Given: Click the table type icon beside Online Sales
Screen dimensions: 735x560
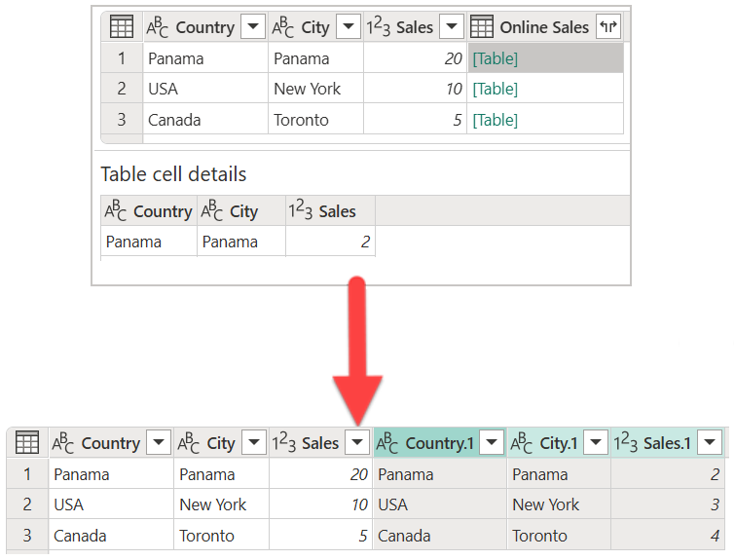Looking at the screenshot, I should click(482, 26).
